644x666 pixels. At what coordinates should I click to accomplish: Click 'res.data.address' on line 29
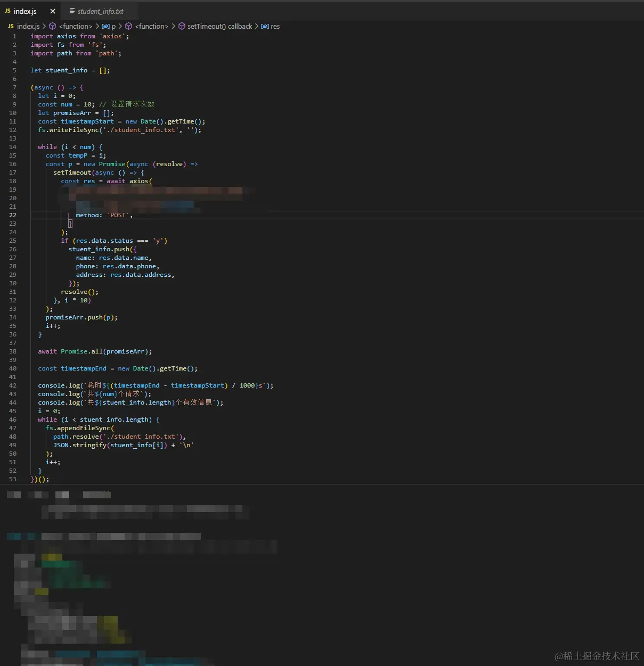pos(141,275)
